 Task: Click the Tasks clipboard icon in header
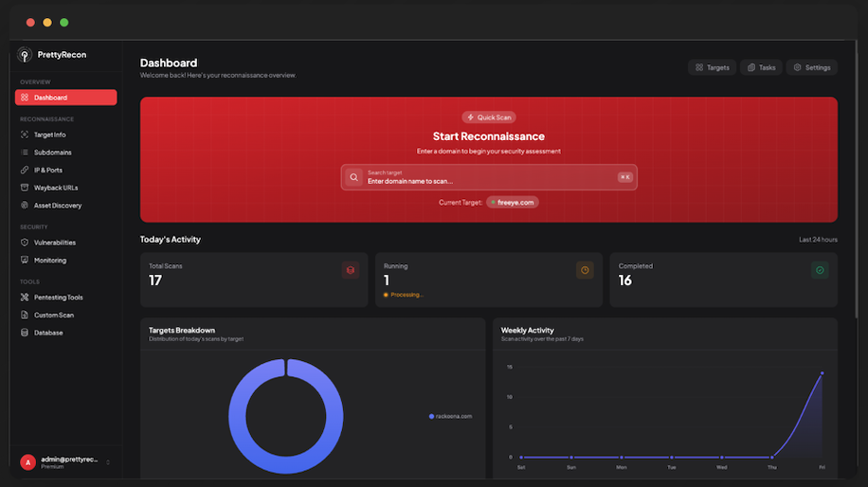751,67
